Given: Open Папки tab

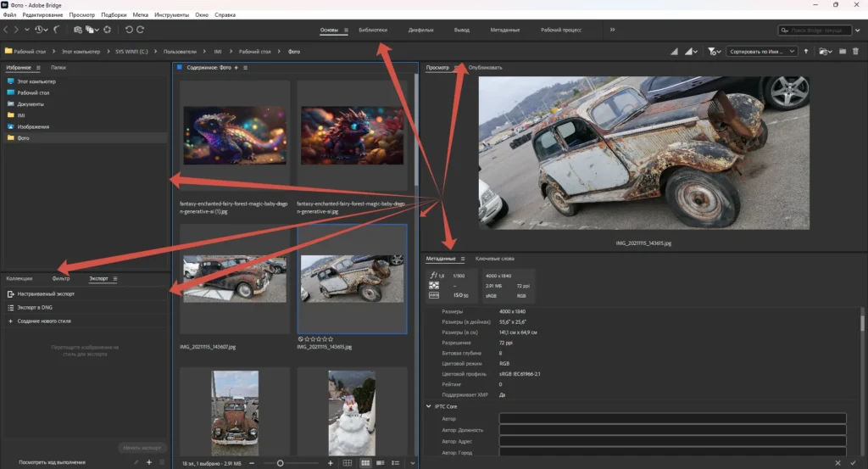Looking at the screenshot, I should click(58, 68).
